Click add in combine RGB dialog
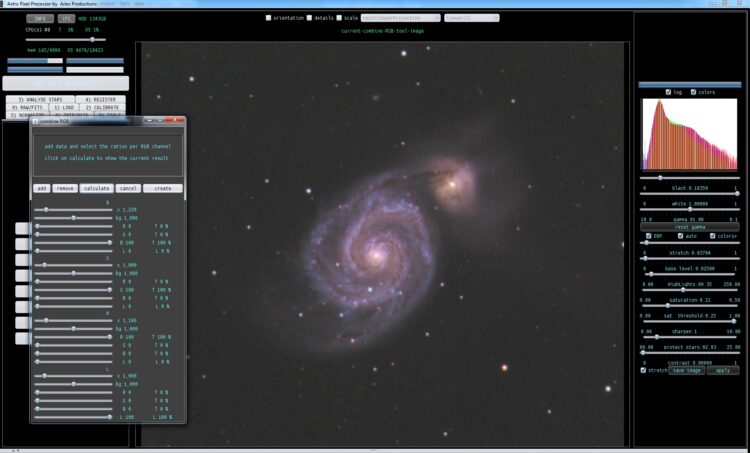Viewport: 750px width, 453px height. (42, 188)
